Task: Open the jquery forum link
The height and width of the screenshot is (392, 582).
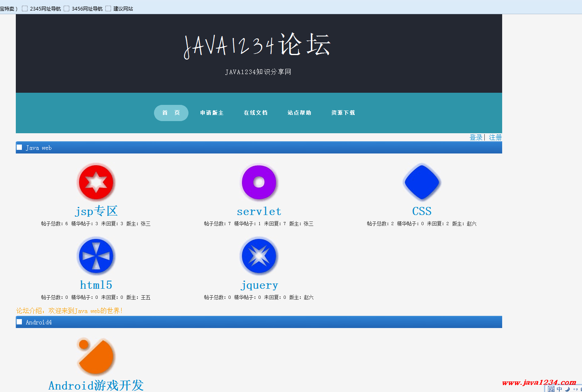Action: (259, 285)
